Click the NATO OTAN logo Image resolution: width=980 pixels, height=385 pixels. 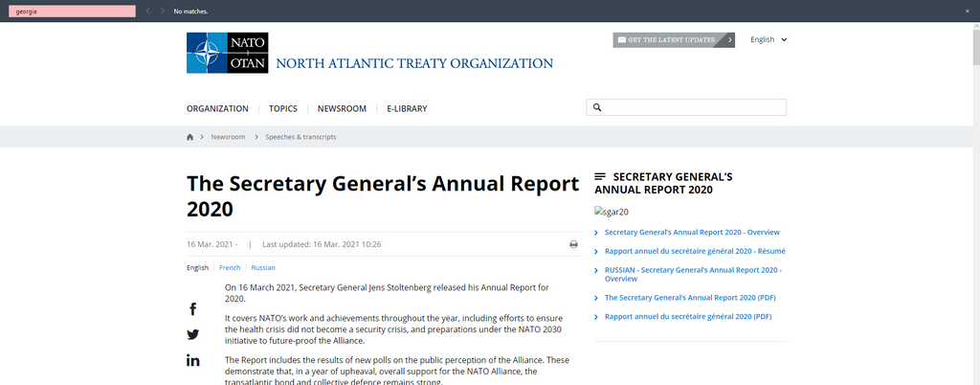(227, 53)
